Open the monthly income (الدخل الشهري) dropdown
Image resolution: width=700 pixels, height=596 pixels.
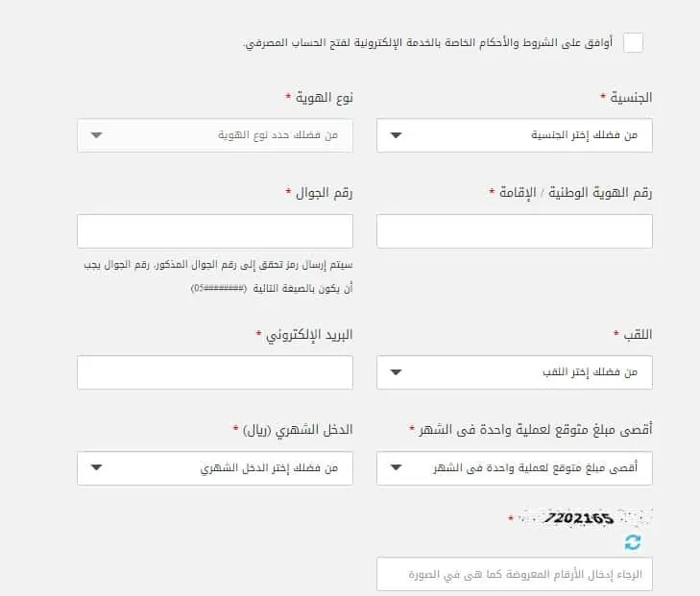pyautogui.click(x=215, y=468)
